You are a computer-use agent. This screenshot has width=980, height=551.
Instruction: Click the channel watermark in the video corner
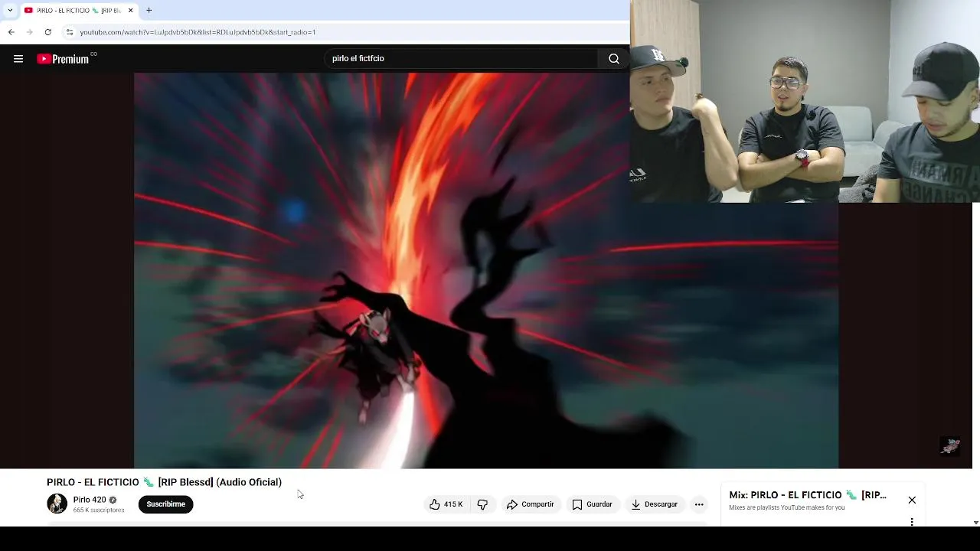pos(950,446)
